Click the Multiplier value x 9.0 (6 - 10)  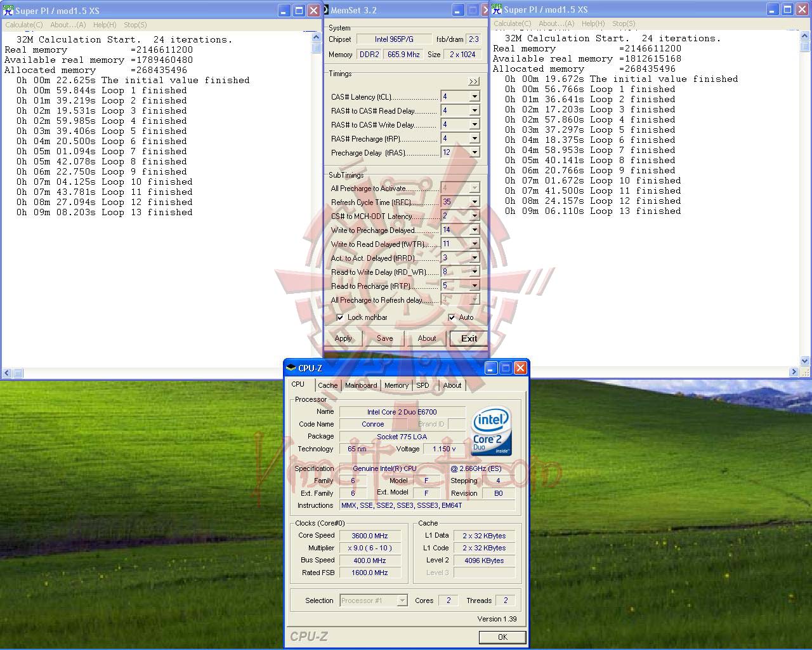(370, 548)
